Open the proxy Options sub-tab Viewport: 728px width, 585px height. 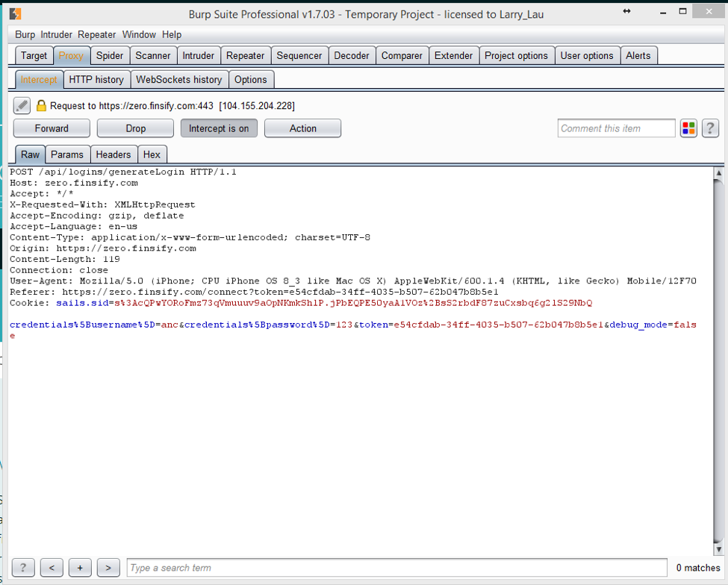(x=251, y=80)
